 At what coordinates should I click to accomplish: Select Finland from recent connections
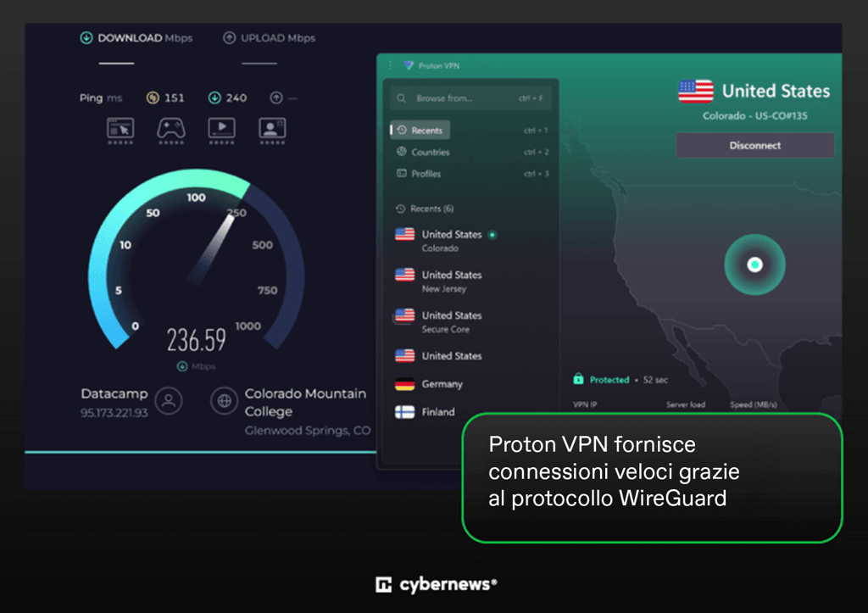coord(426,412)
